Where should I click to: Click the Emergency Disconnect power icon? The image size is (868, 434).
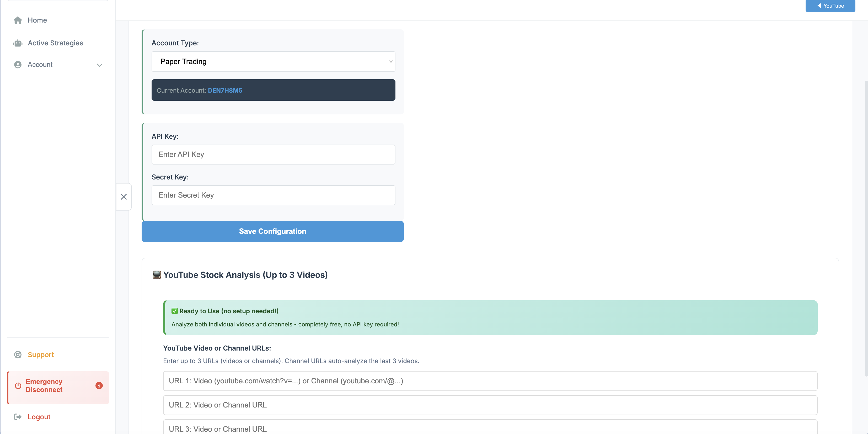[18, 385]
